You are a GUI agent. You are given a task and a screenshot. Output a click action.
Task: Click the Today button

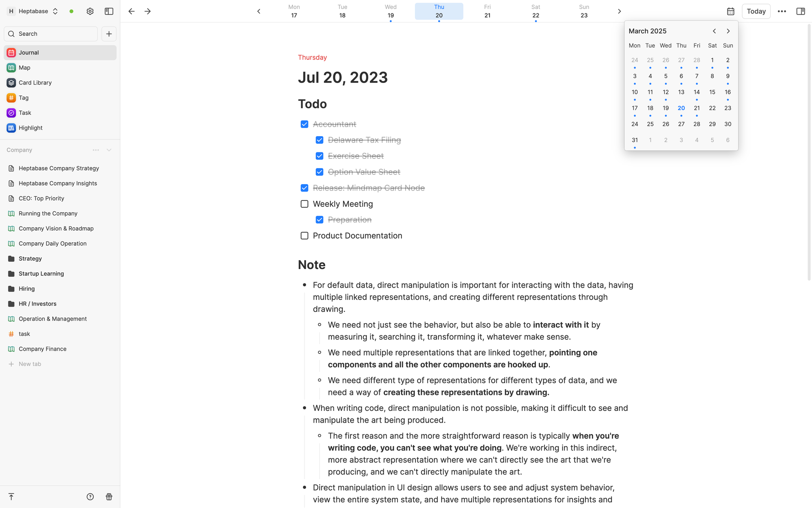pyautogui.click(x=756, y=11)
